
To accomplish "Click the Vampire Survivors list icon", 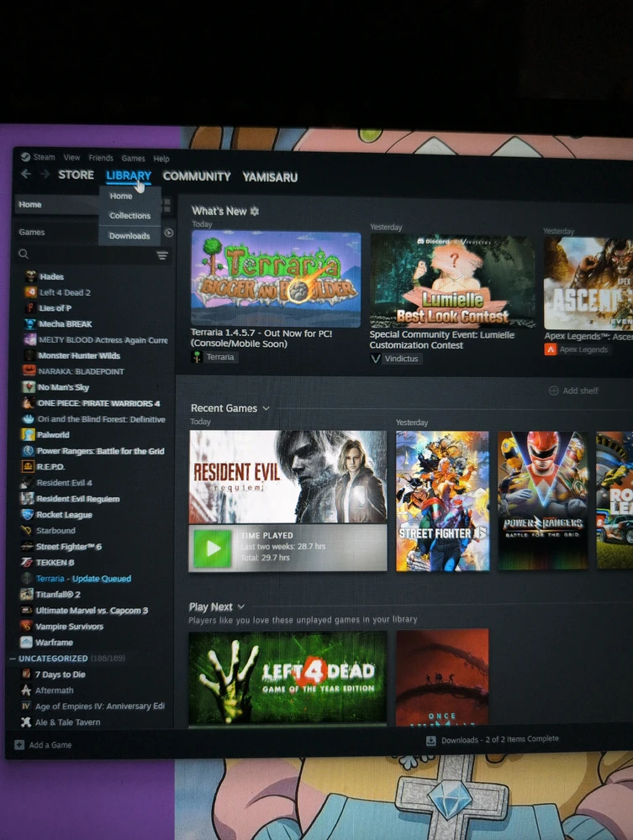I will (26, 626).
